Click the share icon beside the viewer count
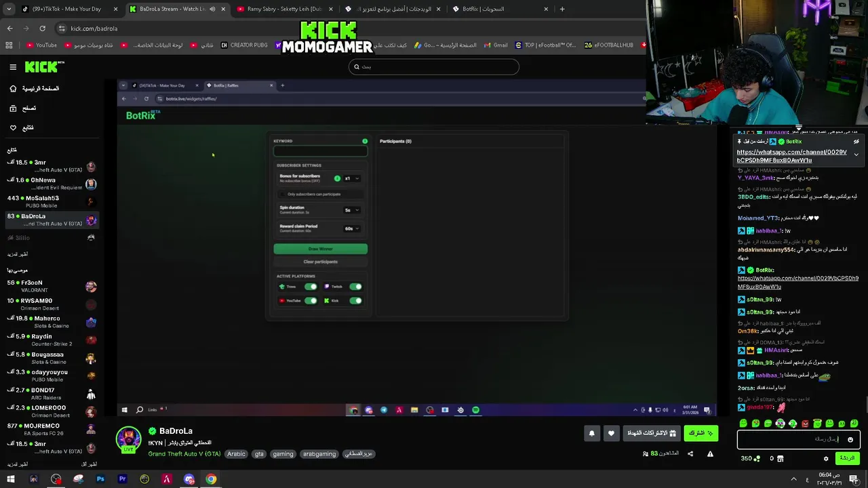This screenshot has width=868, height=488. 690,453
